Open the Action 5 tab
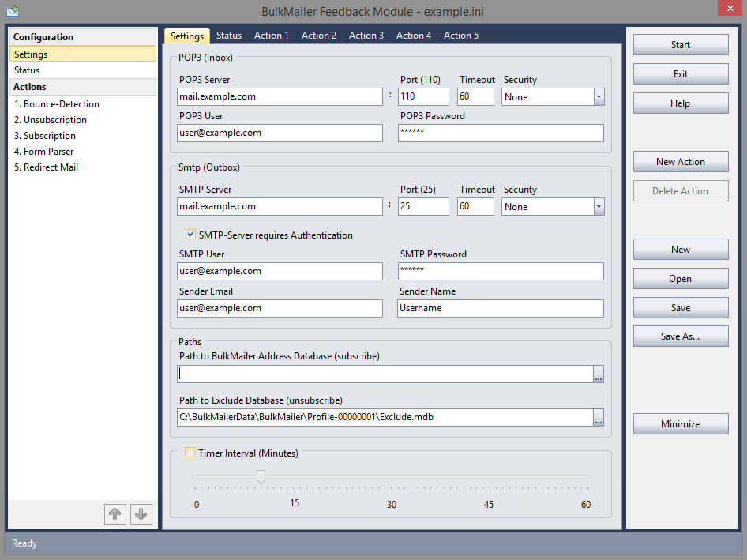Screen dimensions: 747x560 (461, 36)
